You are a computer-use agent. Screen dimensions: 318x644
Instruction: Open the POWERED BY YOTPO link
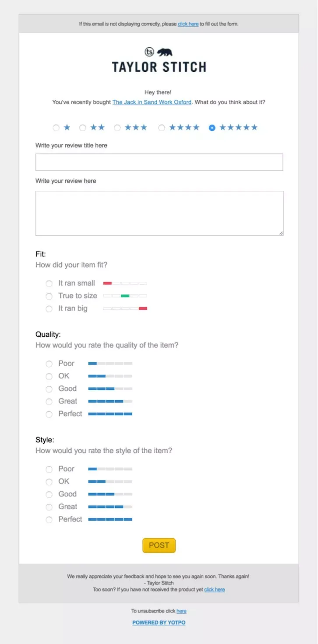[x=159, y=623]
